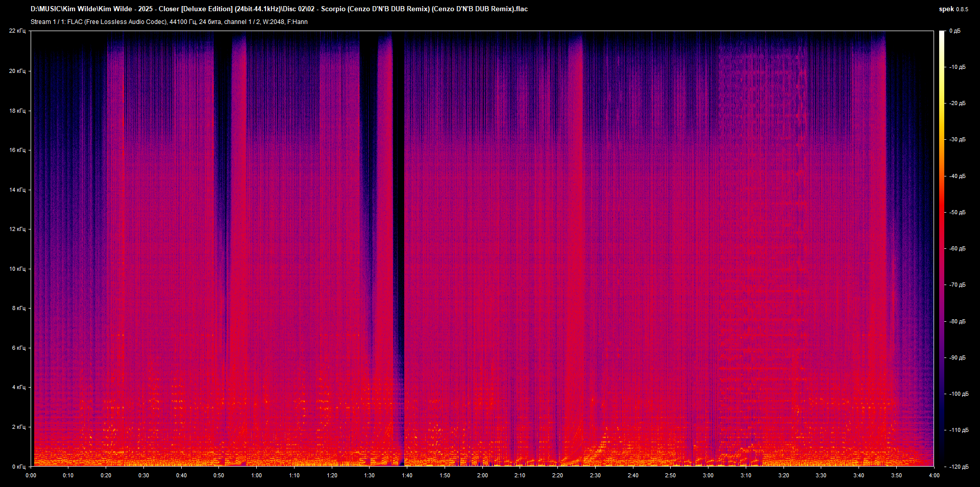Select the "10 кГц" axis label

click(x=17, y=269)
